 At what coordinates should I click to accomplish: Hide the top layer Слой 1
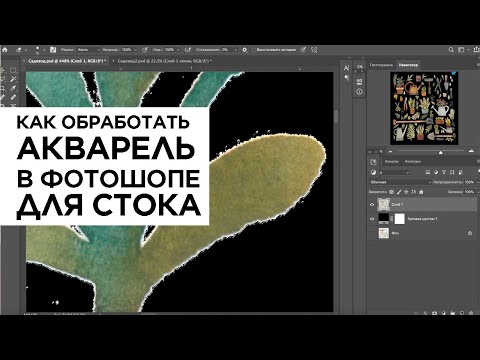pos(372,205)
